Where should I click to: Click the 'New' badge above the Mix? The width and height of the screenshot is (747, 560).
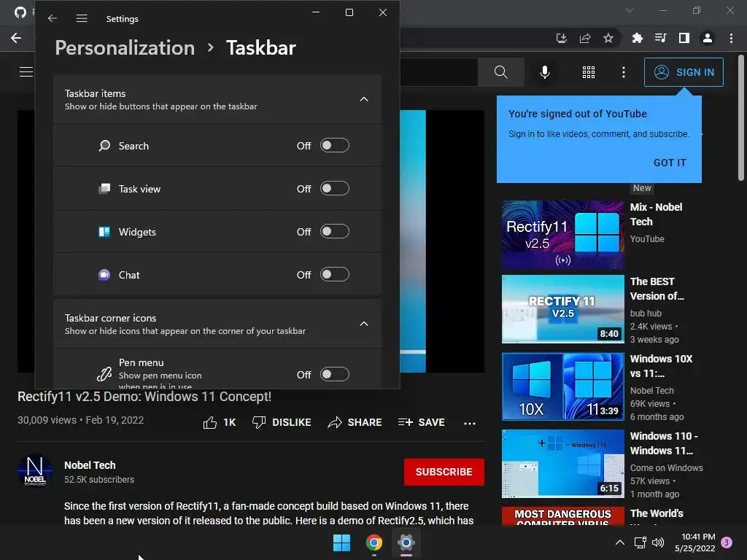642,188
